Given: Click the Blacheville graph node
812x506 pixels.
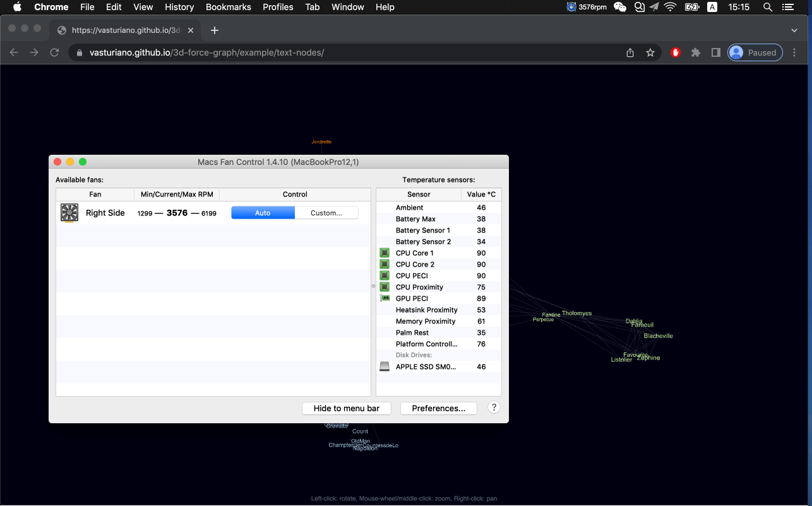Looking at the screenshot, I should [x=659, y=336].
